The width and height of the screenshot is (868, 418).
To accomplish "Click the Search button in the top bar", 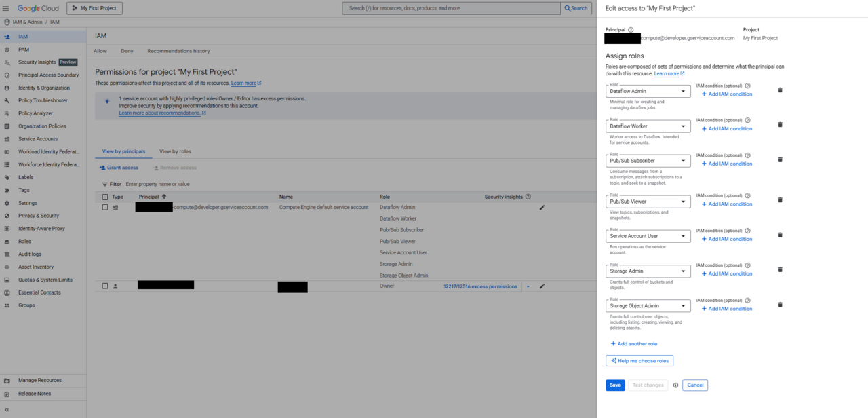I will tap(575, 8).
